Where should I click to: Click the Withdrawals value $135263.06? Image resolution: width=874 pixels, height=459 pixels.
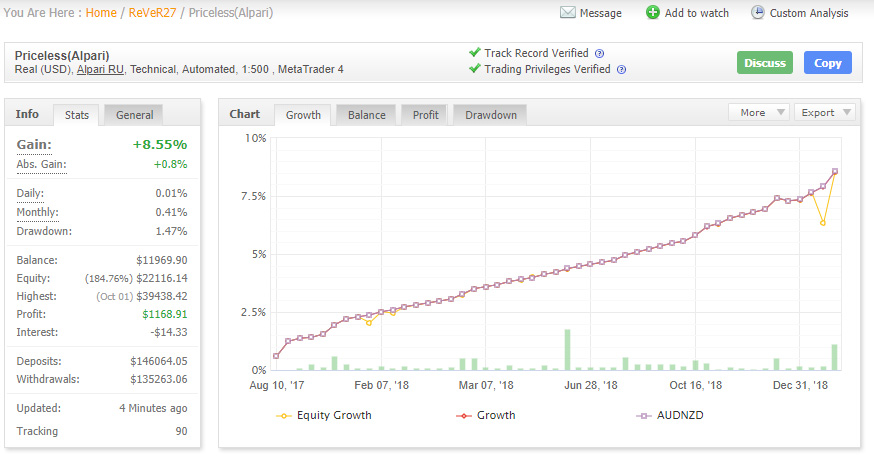pyautogui.click(x=159, y=379)
